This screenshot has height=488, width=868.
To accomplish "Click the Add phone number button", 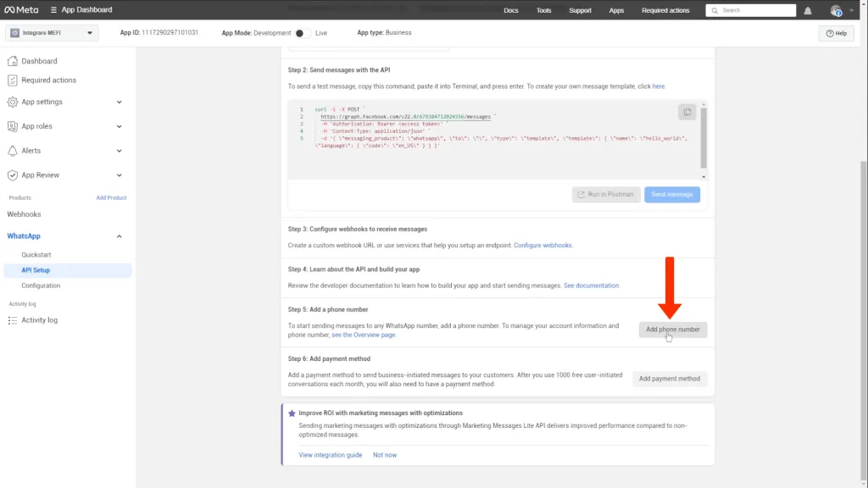I will click(672, 330).
